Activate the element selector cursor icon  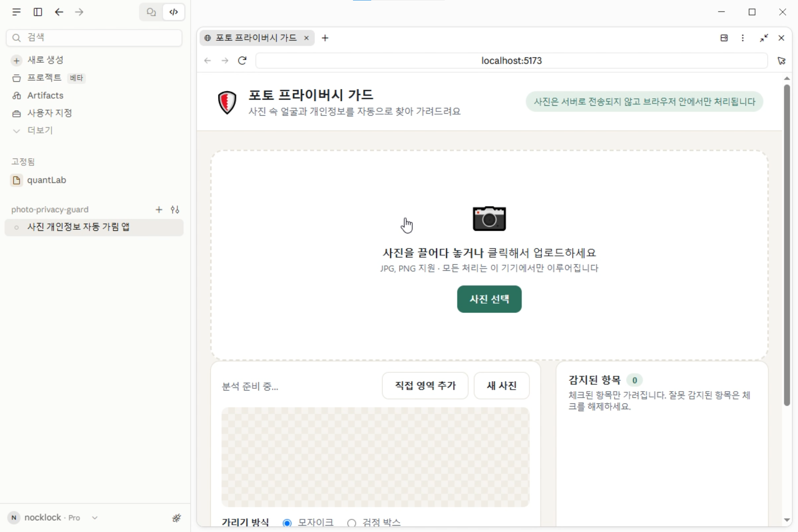click(x=782, y=60)
